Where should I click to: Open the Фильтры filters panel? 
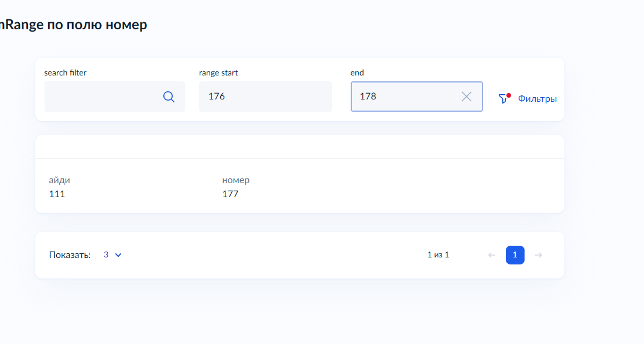click(x=537, y=99)
